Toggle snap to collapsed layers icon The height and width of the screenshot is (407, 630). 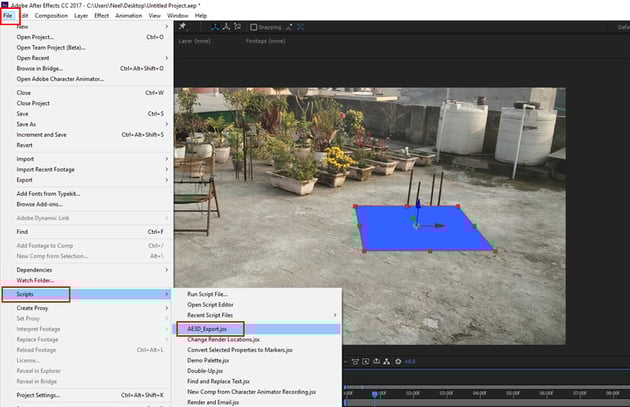click(301, 27)
